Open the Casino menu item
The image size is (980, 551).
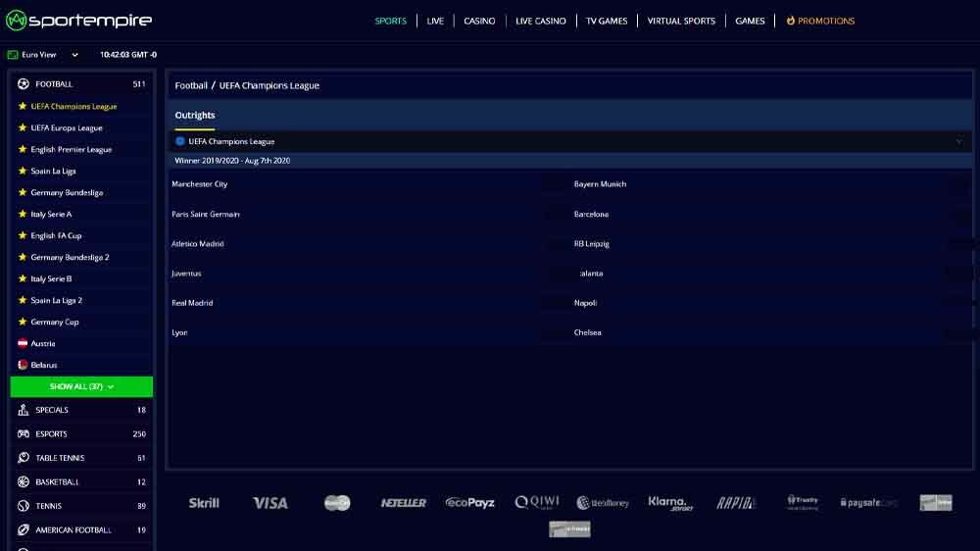pos(479,21)
